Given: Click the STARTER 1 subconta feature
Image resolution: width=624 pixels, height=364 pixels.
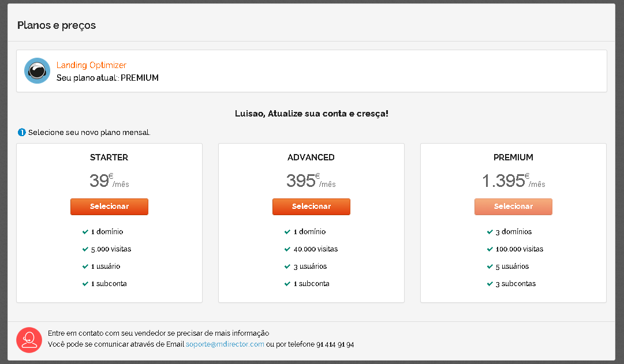Looking at the screenshot, I should [109, 284].
